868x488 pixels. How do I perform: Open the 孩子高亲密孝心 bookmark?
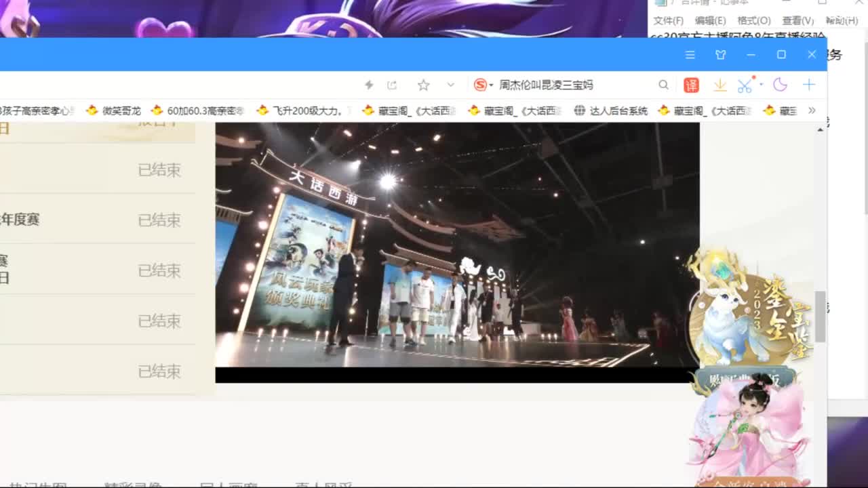point(37,110)
